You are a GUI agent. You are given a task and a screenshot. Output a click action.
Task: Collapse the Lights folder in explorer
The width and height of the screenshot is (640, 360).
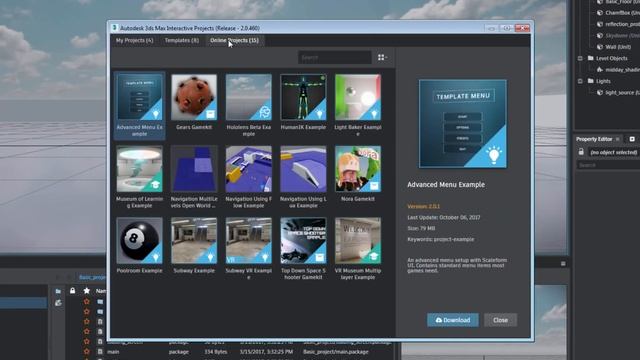point(580,81)
